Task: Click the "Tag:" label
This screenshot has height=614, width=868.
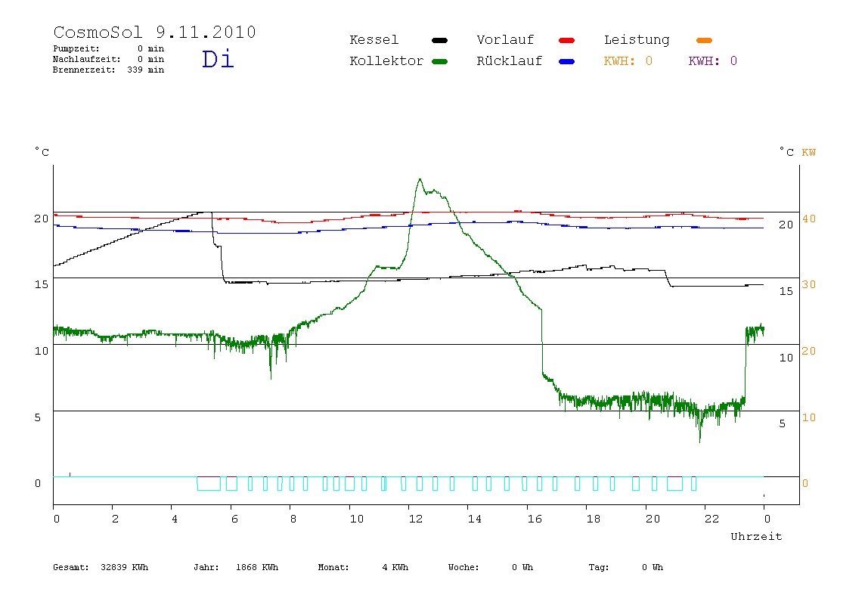Action: (599, 567)
